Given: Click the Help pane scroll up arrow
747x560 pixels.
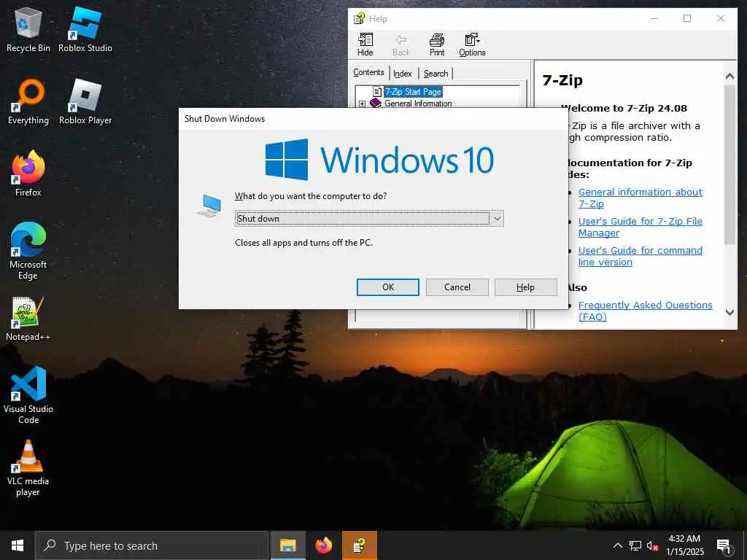Looking at the screenshot, I should (729, 76).
